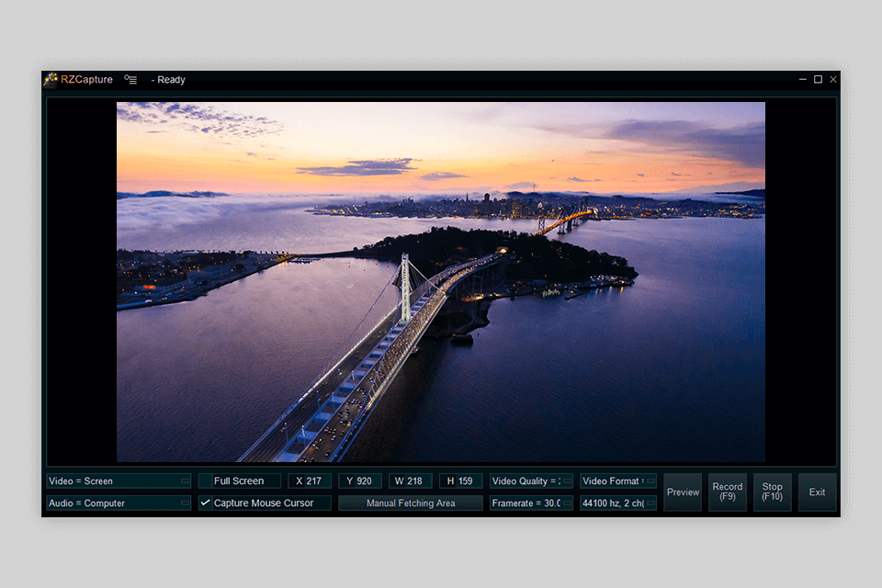Open the Video = Screen source dropdown

pyautogui.click(x=119, y=481)
